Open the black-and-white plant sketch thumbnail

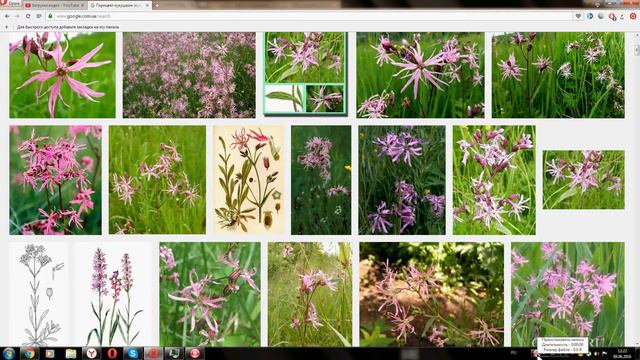coord(39,294)
